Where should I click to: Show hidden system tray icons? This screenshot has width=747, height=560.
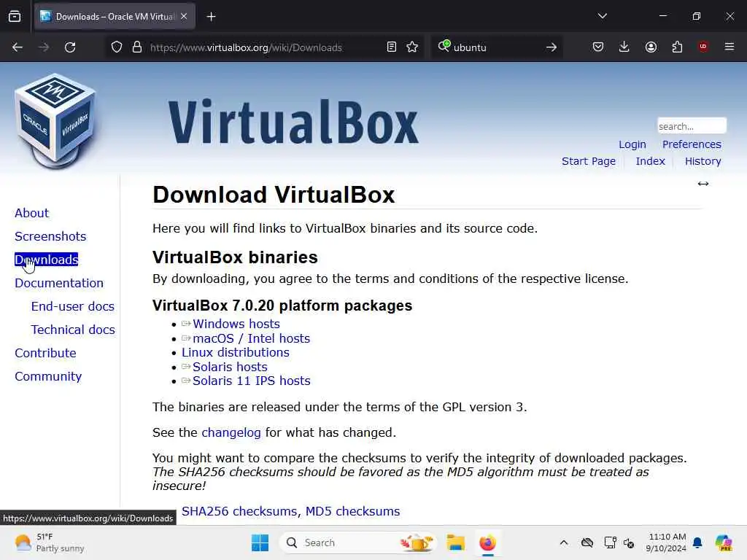point(564,542)
